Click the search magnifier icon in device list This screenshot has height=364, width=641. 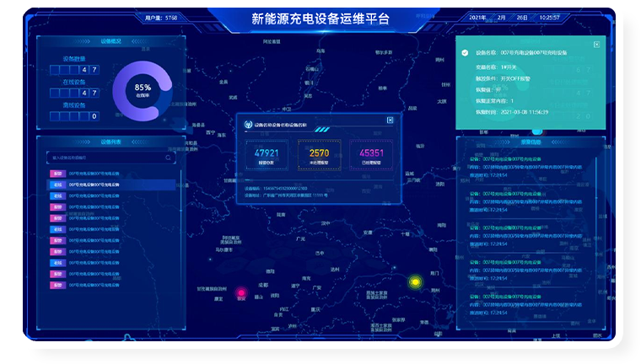point(168,157)
